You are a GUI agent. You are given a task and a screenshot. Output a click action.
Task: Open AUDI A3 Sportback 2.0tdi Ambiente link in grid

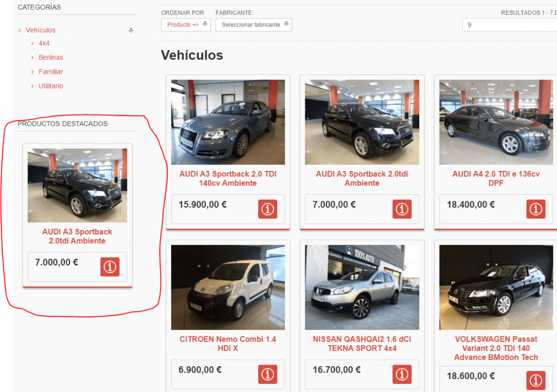pos(362,179)
